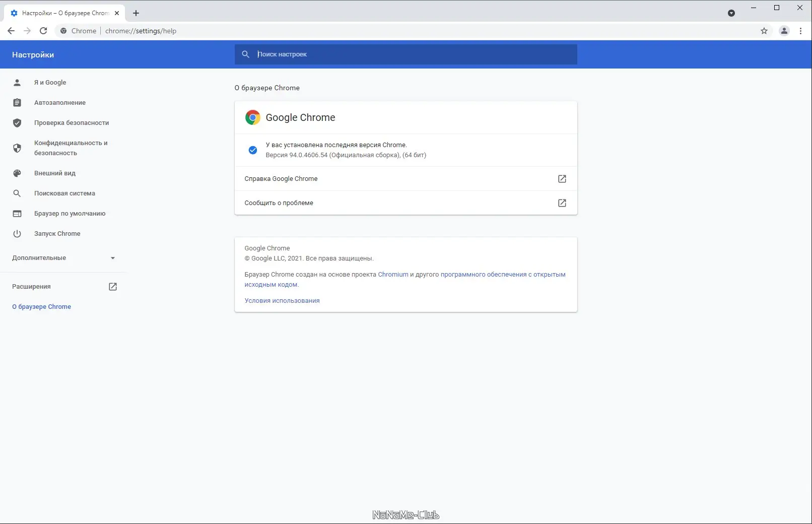Minimize the Chrome window

pyautogui.click(x=754, y=8)
